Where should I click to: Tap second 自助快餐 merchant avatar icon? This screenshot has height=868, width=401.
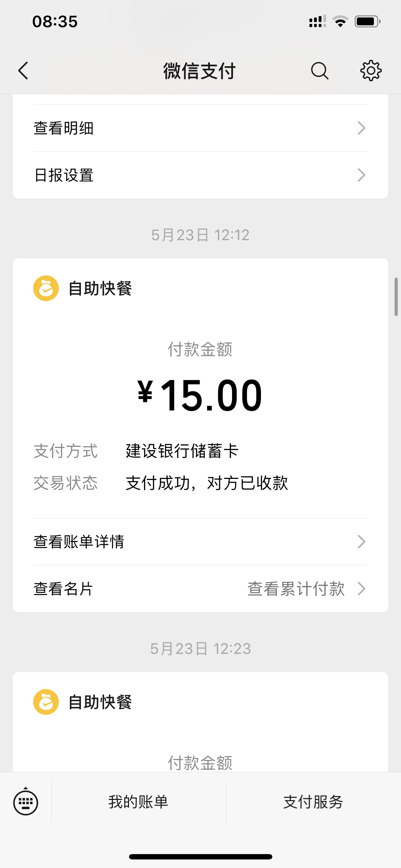tap(46, 702)
